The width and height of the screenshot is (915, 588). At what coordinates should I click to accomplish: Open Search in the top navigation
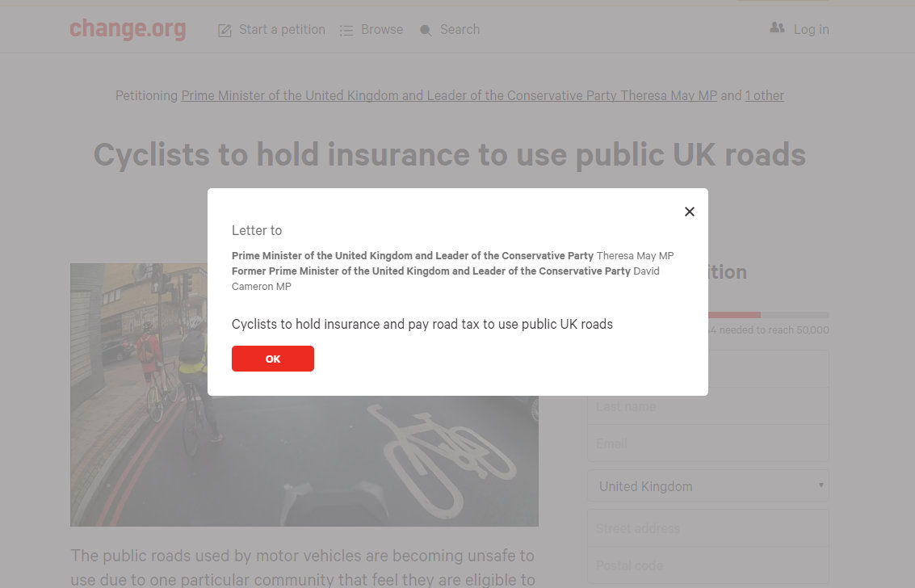click(x=460, y=30)
